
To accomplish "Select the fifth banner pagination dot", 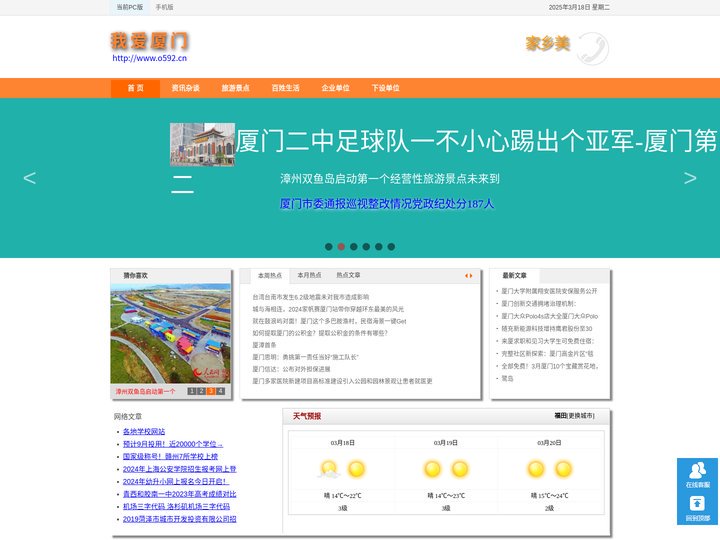I will click(378, 247).
